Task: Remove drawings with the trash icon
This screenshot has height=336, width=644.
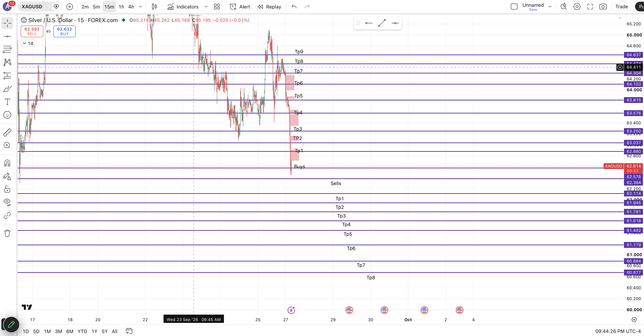Action: click(x=7, y=233)
